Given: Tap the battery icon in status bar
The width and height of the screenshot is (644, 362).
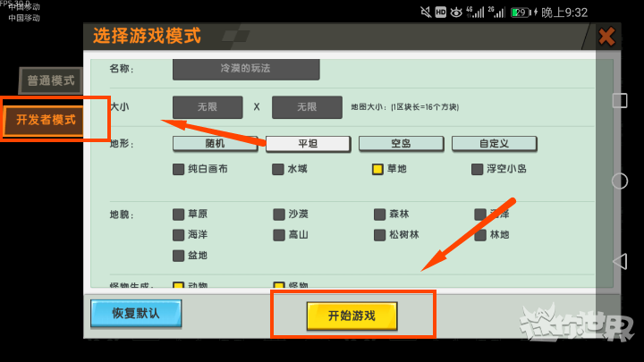Looking at the screenshot, I should click(520, 12).
